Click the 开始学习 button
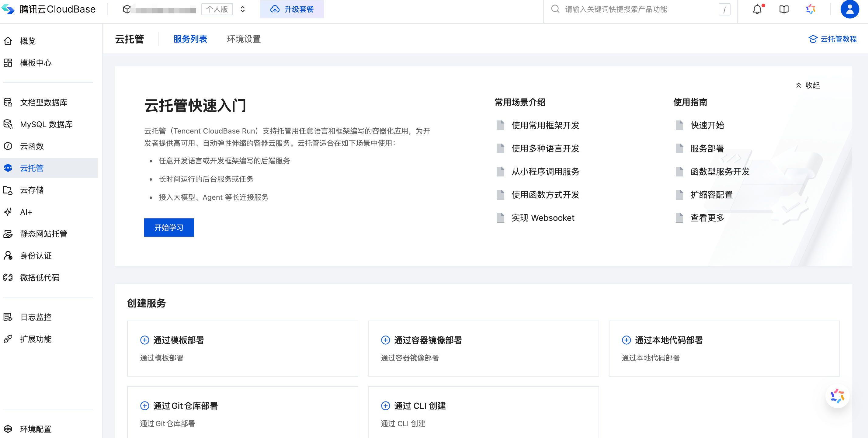Image resolution: width=868 pixels, height=438 pixels. (x=169, y=228)
